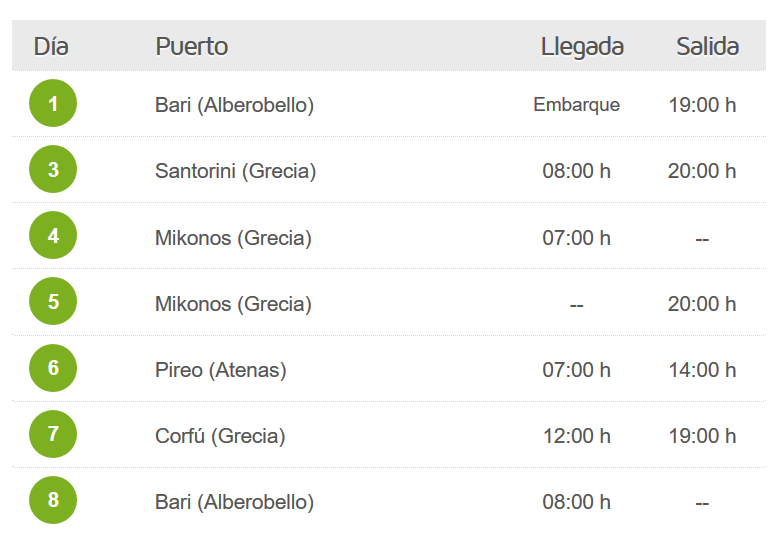
Task: Click the green day 6 circle
Action: (53, 368)
